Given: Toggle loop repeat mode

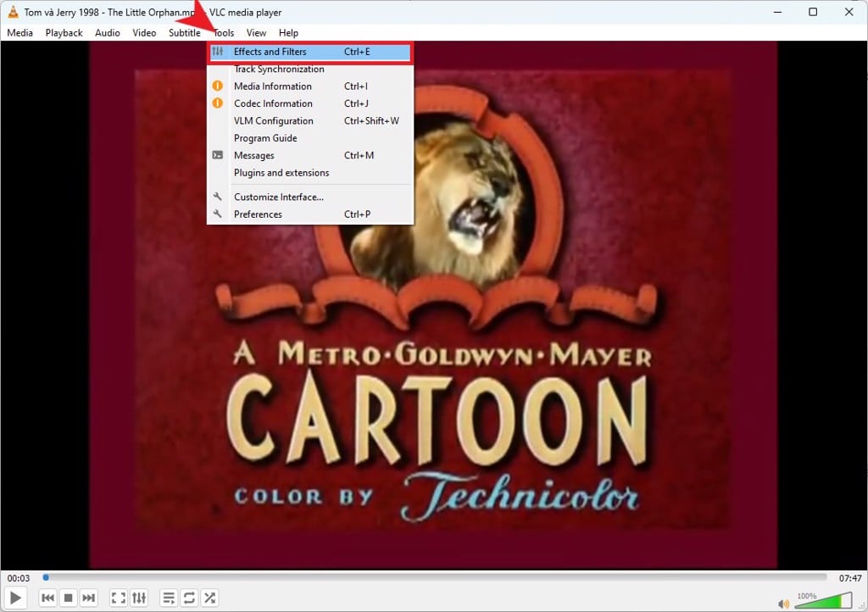Looking at the screenshot, I should [189, 598].
